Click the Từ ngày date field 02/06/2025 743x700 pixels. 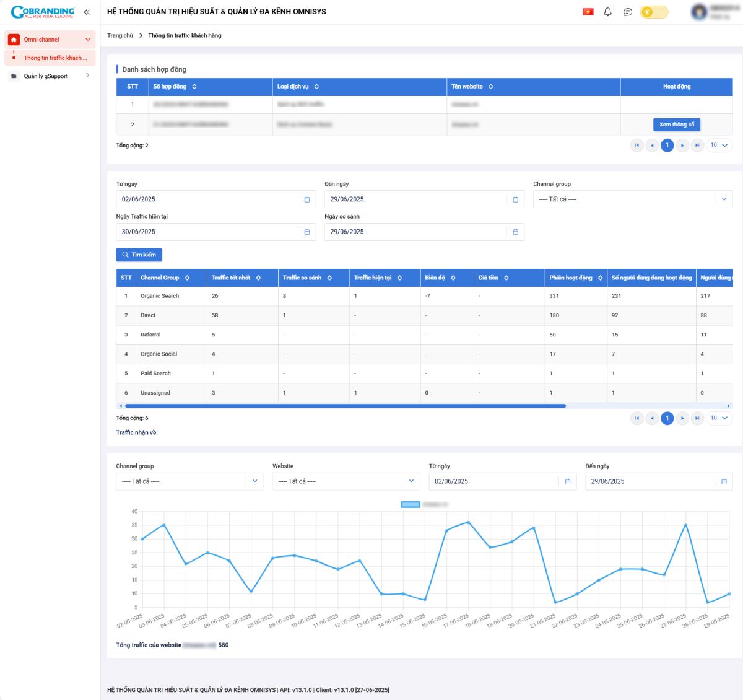pos(208,199)
